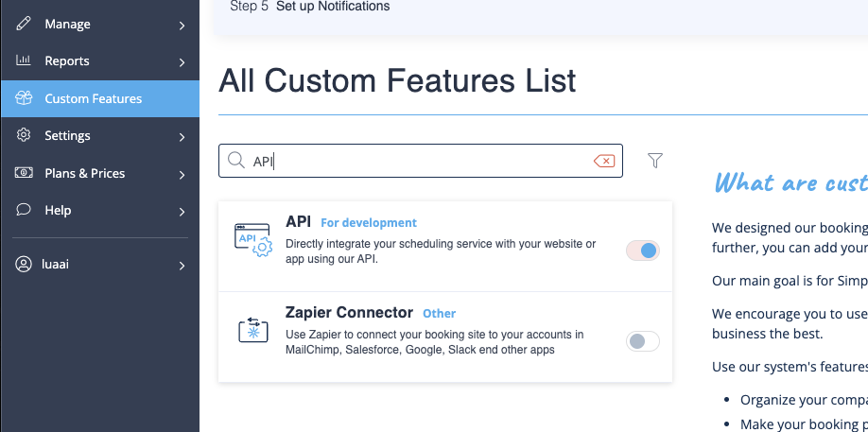
Task: Open the Help sidebar item
Action: click(100, 210)
